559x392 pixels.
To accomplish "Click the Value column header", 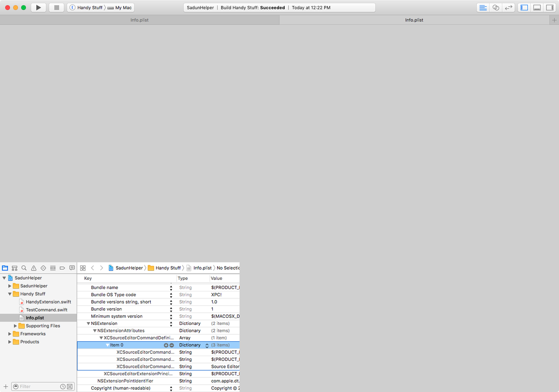I will pyautogui.click(x=225, y=278).
